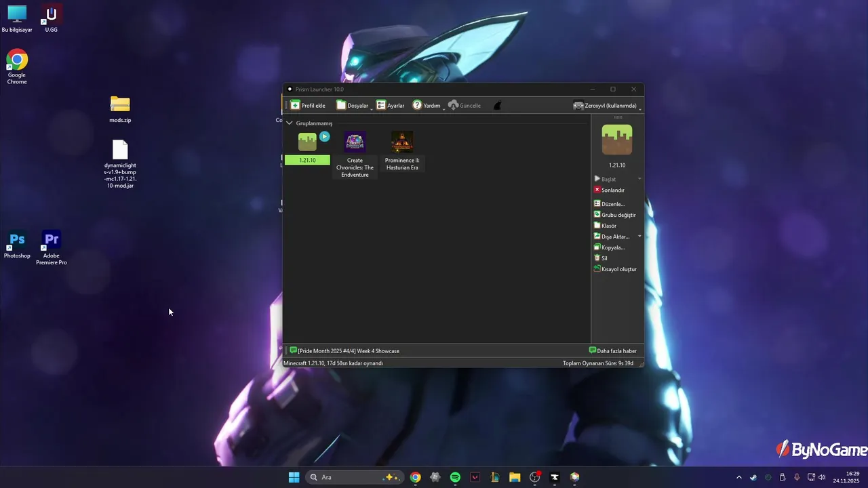The image size is (868, 488).
Task: Open League of Legends taskbar icon
Action: (495, 477)
